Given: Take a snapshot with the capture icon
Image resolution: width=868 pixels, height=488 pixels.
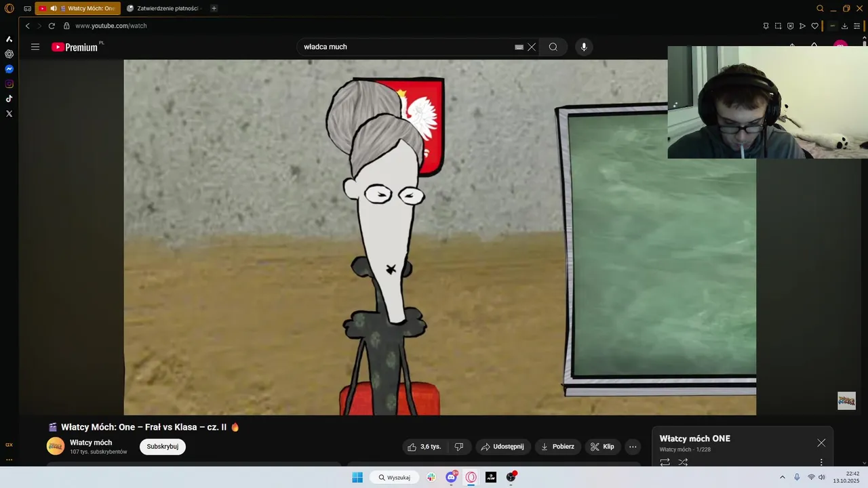Looking at the screenshot, I should 778,26.
